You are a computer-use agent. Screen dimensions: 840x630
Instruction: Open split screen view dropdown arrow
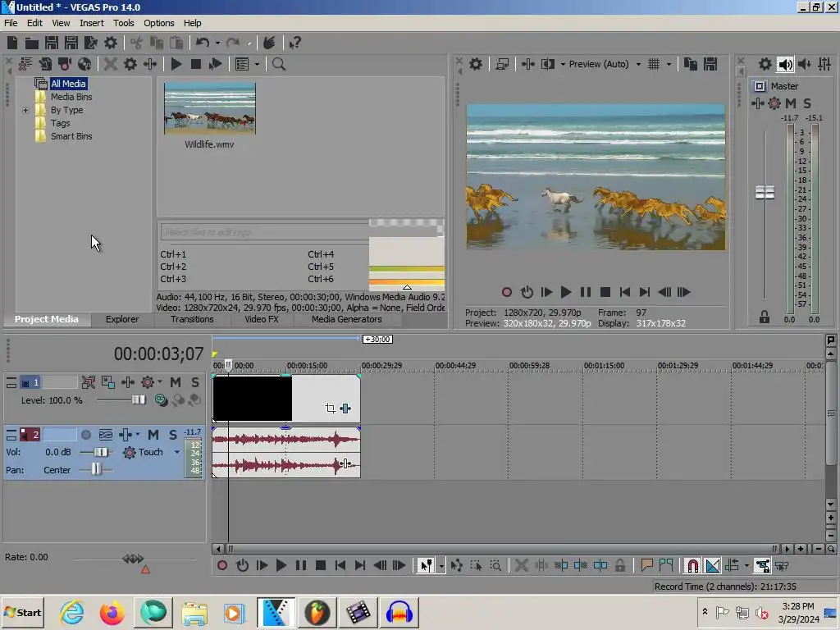pyautogui.click(x=563, y=64)
